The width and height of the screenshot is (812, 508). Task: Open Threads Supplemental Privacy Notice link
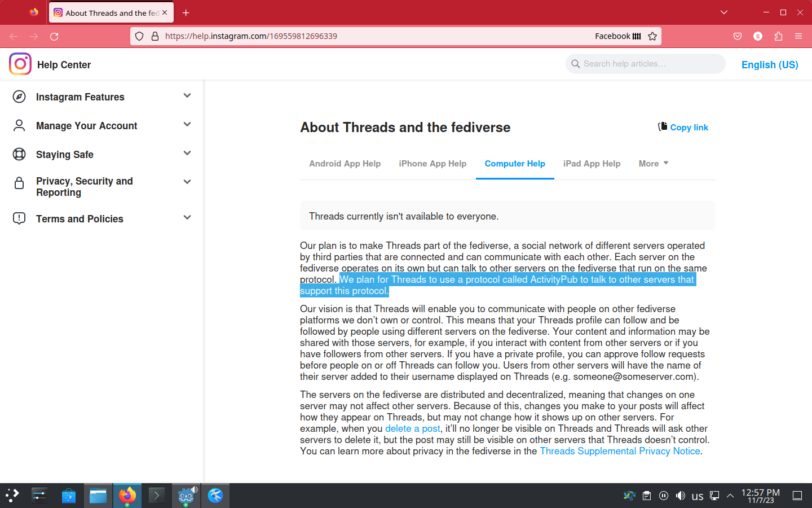[620, 451]
